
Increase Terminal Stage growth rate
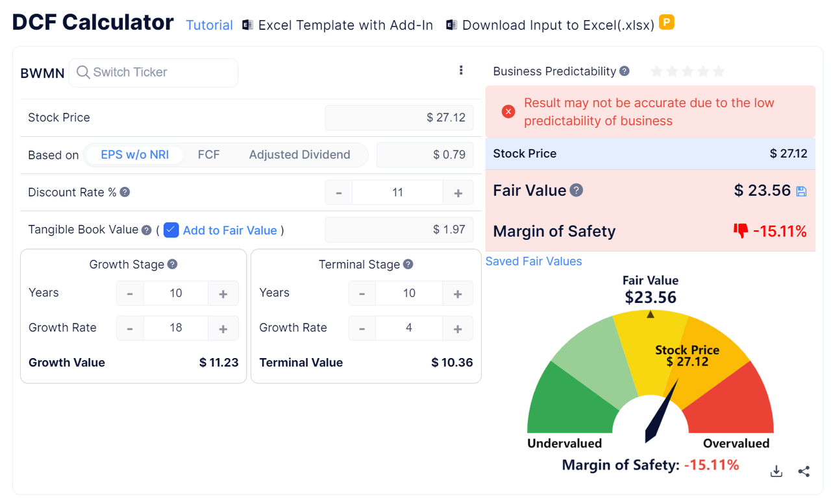[458, 328]
